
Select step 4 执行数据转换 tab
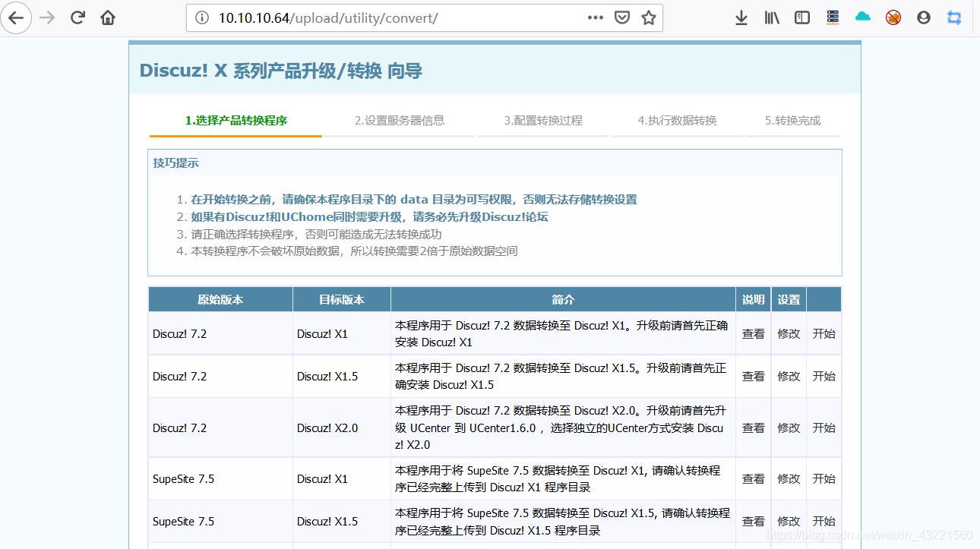click(x=677, y=121)
